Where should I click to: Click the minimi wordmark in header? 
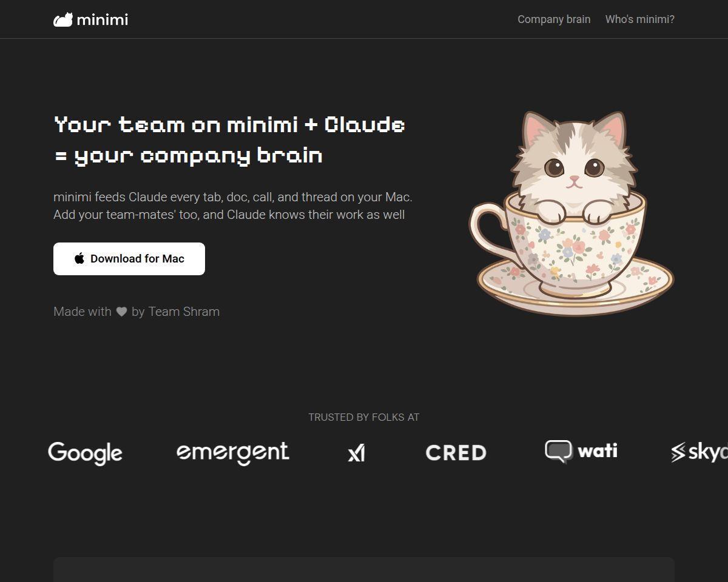102,20
